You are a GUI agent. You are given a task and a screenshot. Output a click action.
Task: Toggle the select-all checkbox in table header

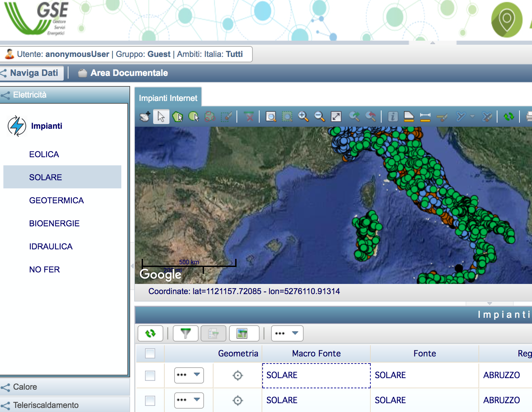150,353
